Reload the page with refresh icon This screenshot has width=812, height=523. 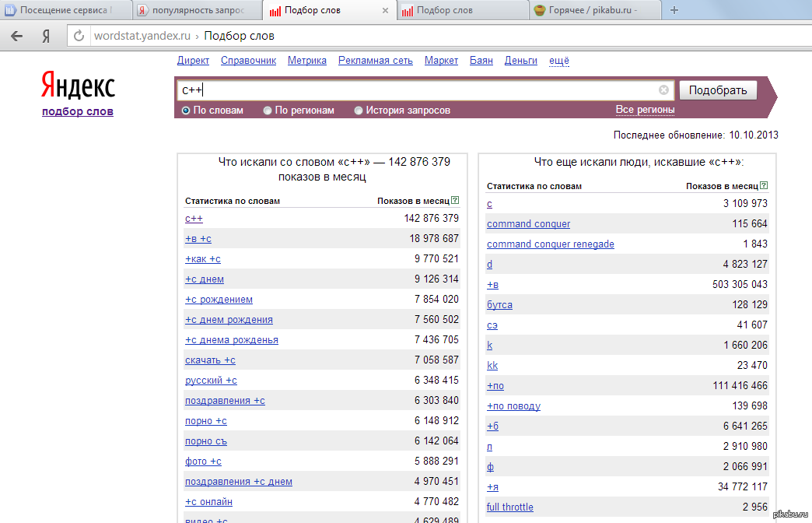click(79, 36)
